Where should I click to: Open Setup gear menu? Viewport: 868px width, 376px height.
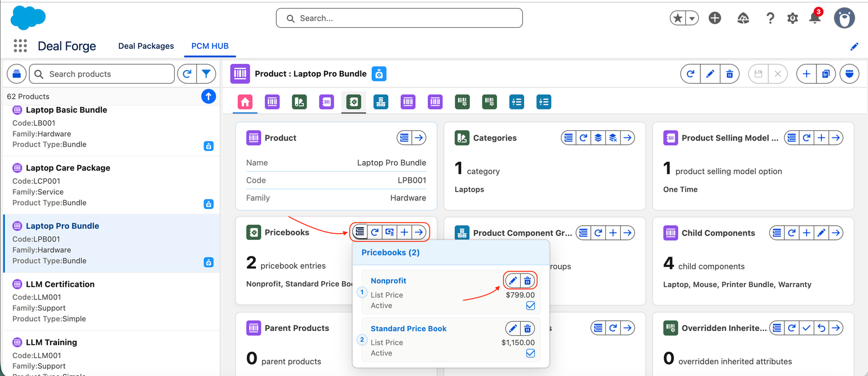pyautogui.click(x=793, y=18)
